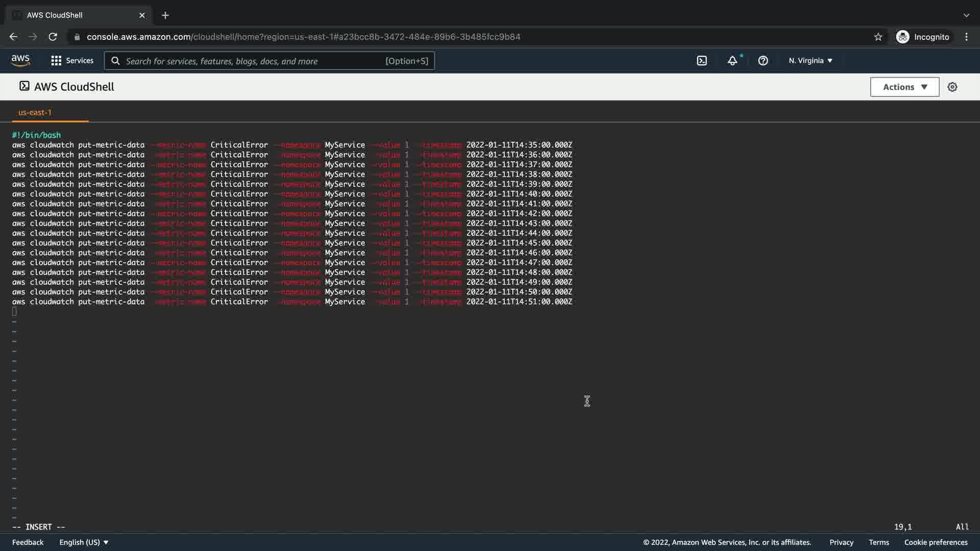Expand the Actions dropdown
The width and height of the screenshot is (980, 551).
[x=904, y=87]
